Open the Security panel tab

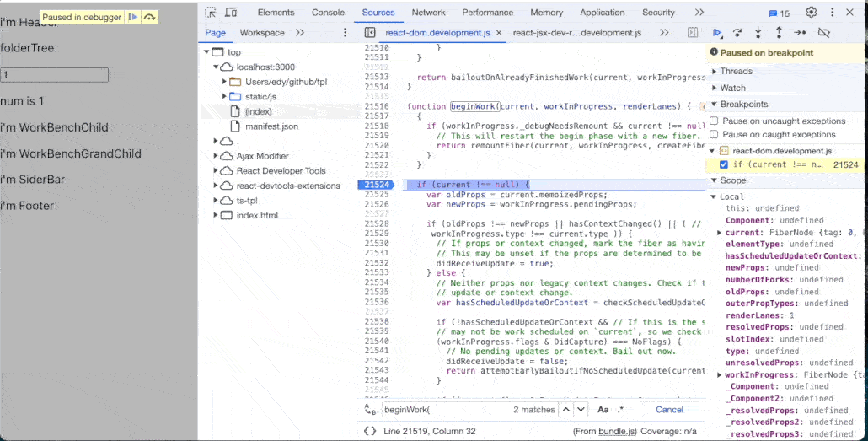point(658,12)
